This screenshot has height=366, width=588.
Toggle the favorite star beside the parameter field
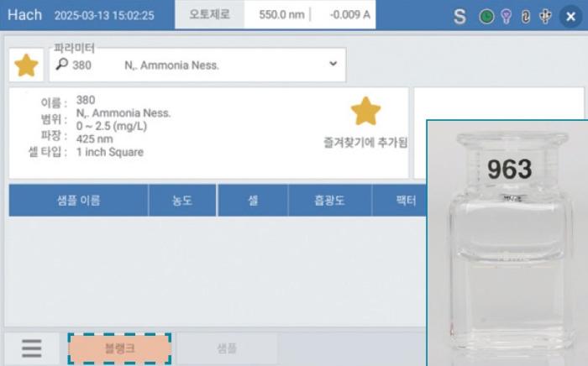[26, 65]
